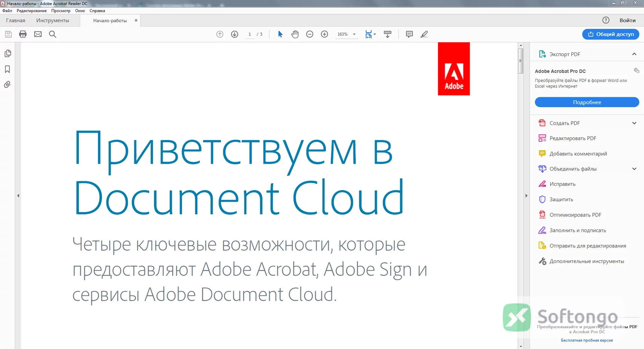Switch to the Инструменты tab
The image size is (644, 349).
pos(53,20)
